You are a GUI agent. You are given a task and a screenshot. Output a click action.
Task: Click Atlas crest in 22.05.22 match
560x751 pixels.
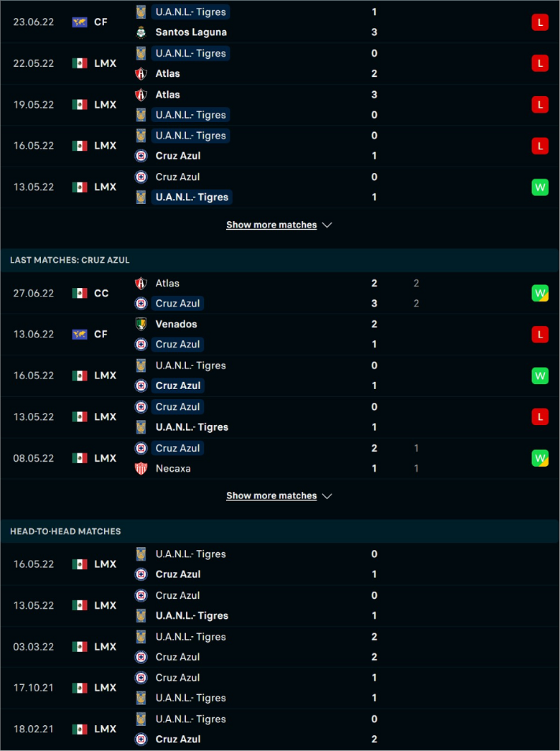(x=141, y=74)
